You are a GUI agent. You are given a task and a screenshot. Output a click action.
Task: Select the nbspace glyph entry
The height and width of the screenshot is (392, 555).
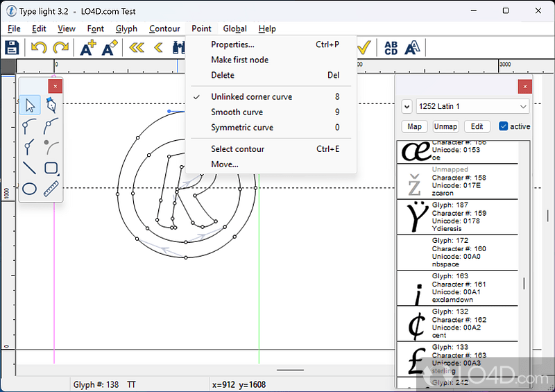point(457,253)
